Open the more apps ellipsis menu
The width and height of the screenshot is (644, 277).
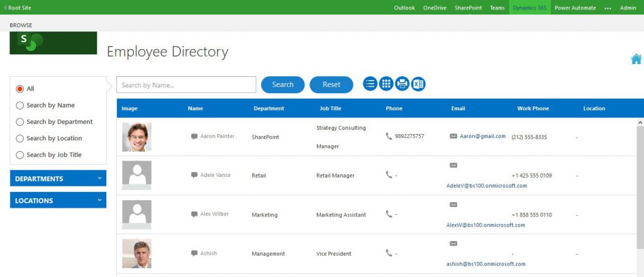pos(608,8)
